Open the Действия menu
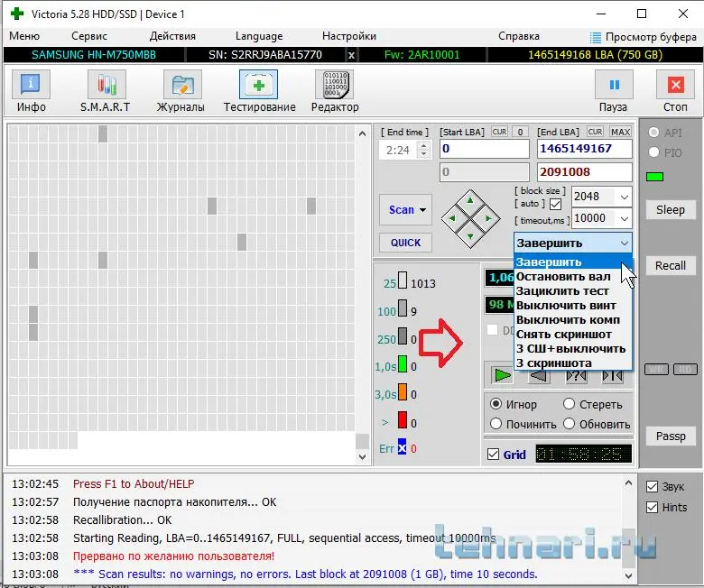This screenshot has height=588, width=704. coord(172,36)
